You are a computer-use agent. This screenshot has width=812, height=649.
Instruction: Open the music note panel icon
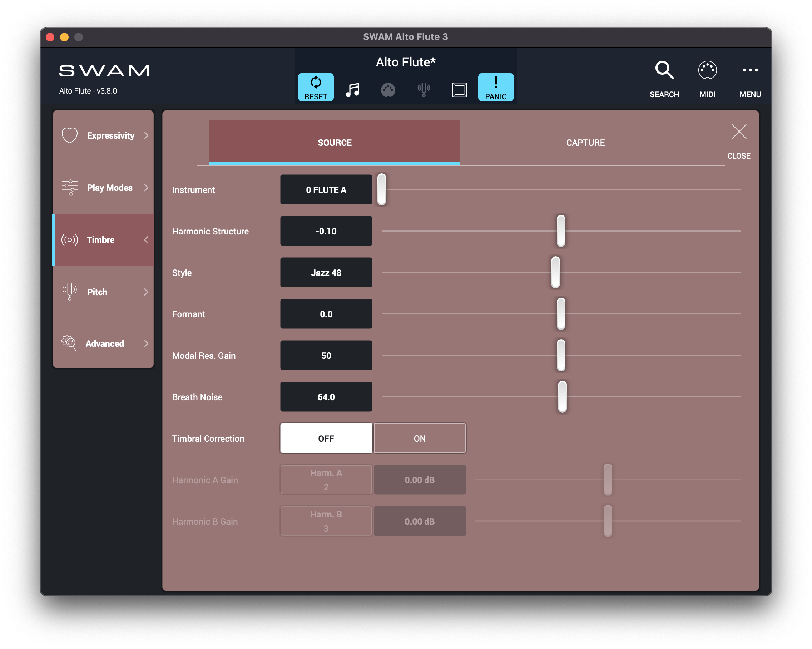click(352, 90)
